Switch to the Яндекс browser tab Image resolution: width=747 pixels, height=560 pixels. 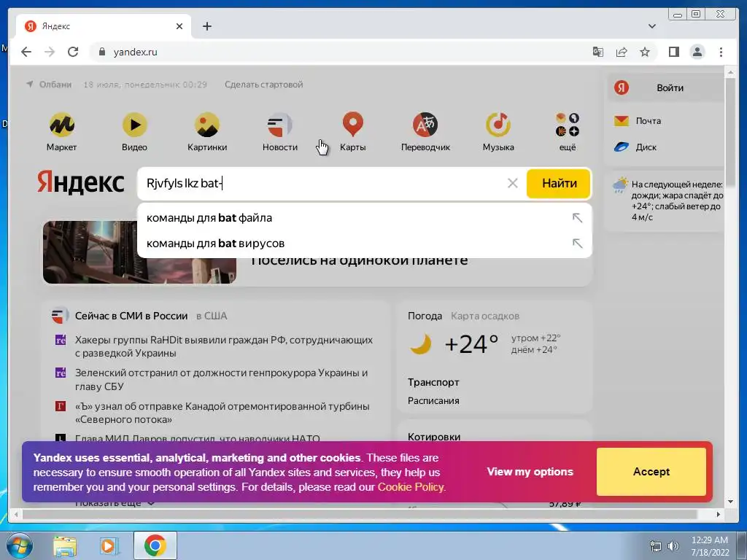tap(104, 26)
